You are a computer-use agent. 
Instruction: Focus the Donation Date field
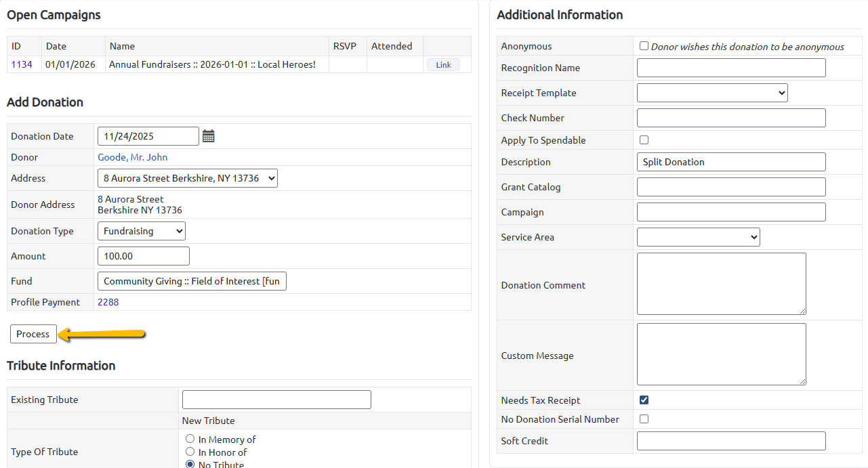pos(148,136)
